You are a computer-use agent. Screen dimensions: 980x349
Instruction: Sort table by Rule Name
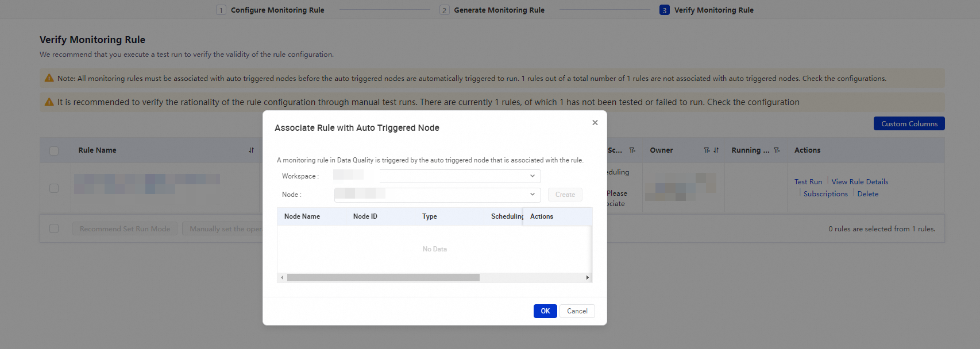coord(251,150)
